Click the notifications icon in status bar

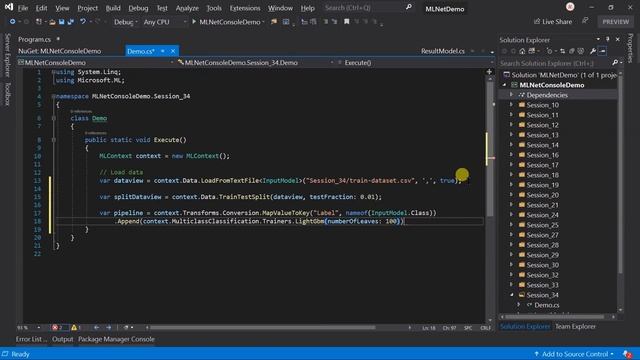coord(628,354)
